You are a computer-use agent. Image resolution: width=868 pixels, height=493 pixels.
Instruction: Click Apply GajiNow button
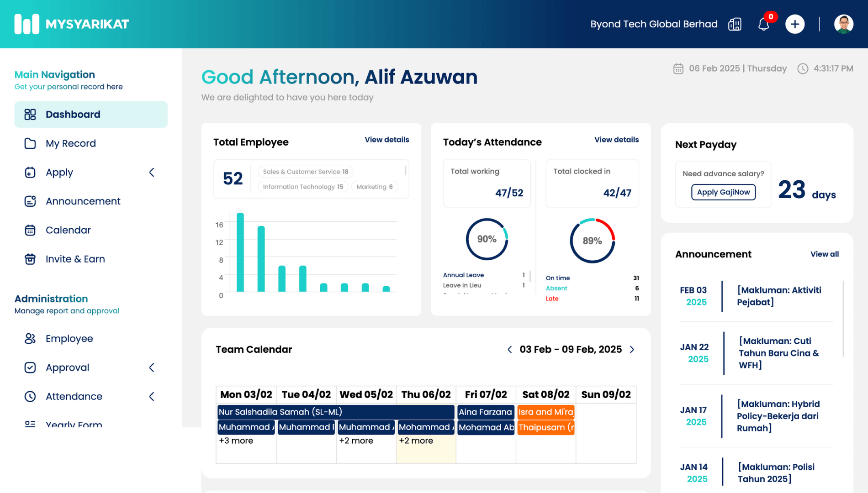[x=723, y=192]
